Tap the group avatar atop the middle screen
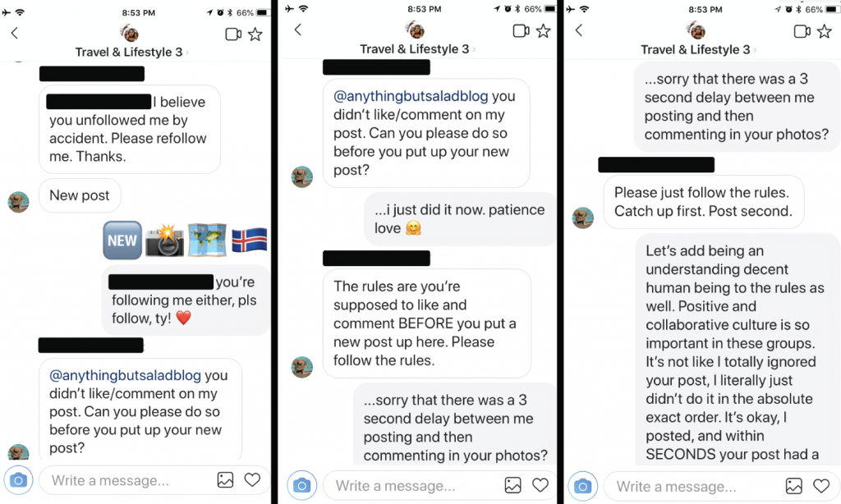841x504 pixels. [416, 30]
